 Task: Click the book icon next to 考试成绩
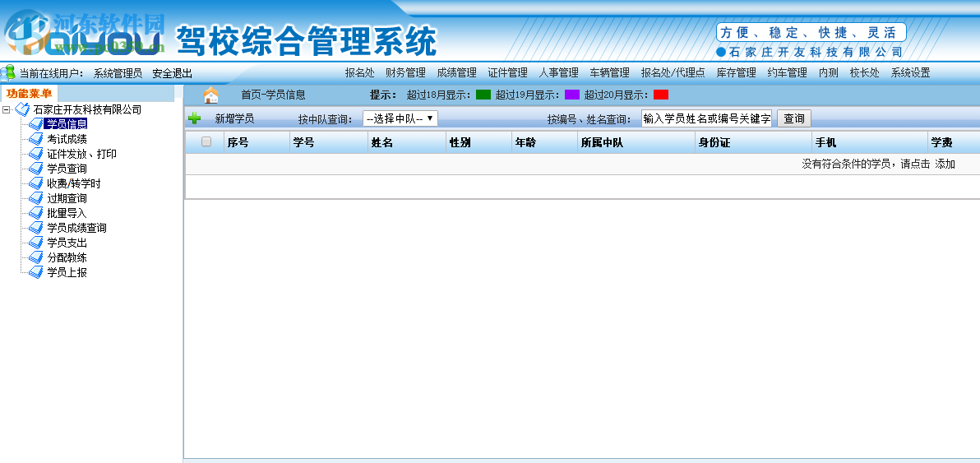pyautogui.click(x=36, y=139)
